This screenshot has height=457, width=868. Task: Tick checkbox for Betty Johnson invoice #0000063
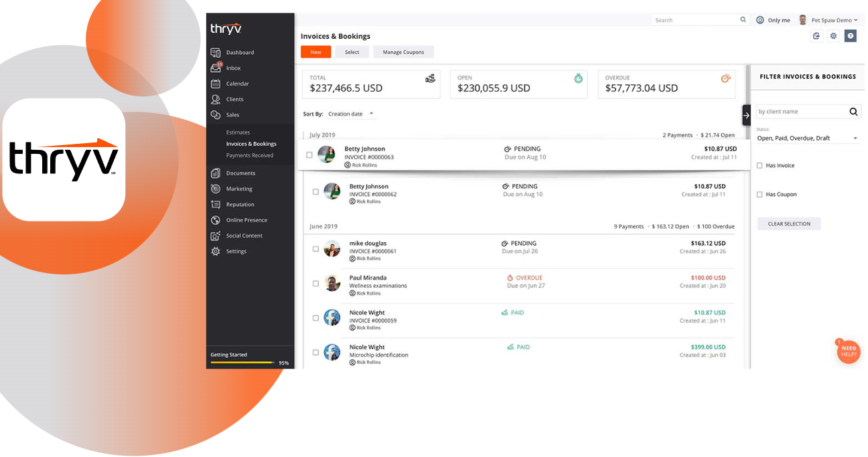tap(309, 155)
